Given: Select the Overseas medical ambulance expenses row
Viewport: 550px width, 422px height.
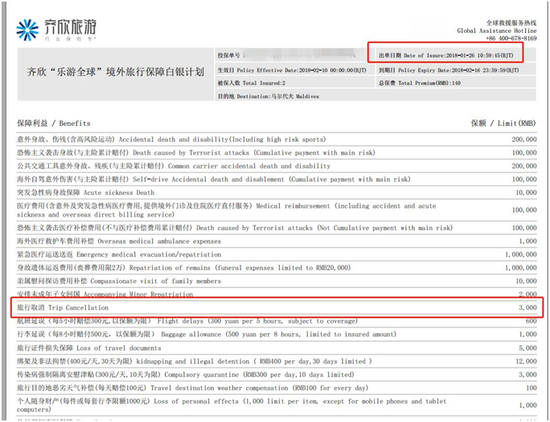Looking at the screenshot, I should [277, 241].
